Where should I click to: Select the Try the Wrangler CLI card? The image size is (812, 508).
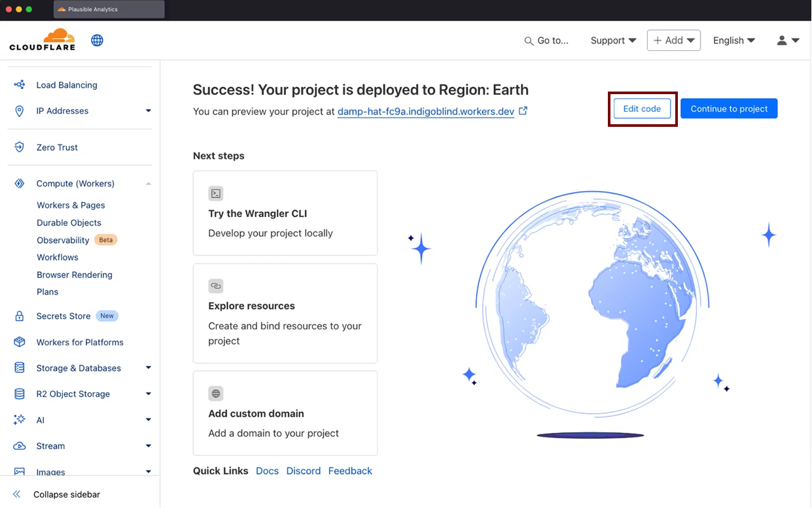click(285, 213)
